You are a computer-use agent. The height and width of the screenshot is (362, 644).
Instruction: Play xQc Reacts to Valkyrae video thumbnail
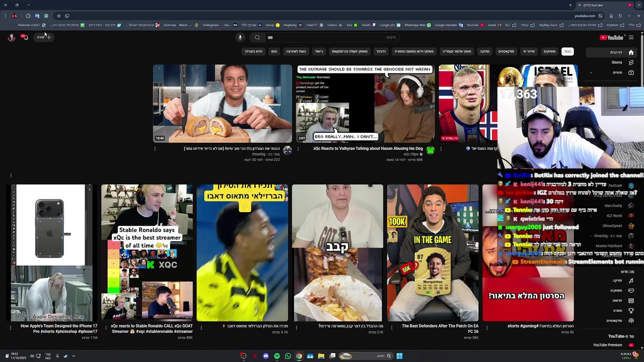click(365, 104)
